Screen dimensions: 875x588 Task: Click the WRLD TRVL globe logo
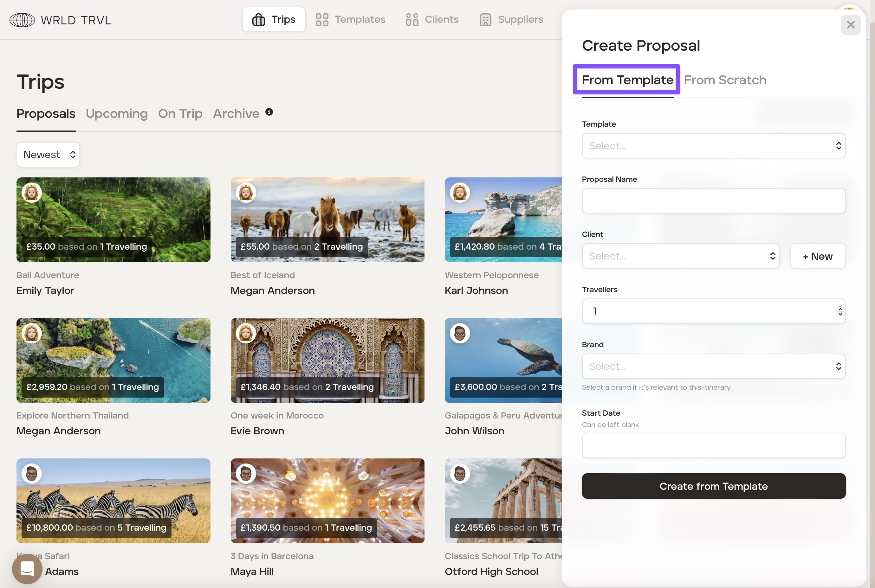click(22, 20)
